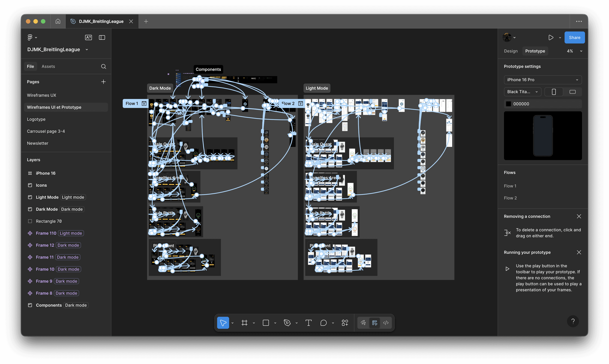Open the Black Titanium model dropdown
Viewport: 609px width, 364px height.
[x=523, y=92]
